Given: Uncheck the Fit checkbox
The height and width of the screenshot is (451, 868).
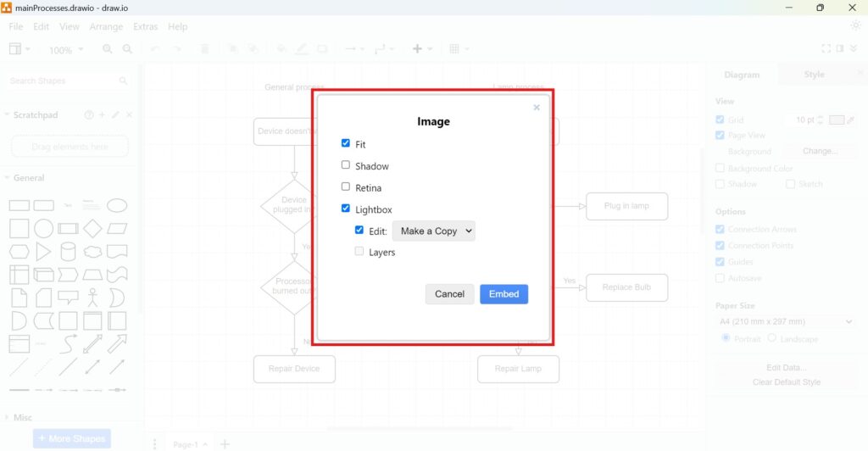Looking at the screenshot, I should tap(346, 143).
